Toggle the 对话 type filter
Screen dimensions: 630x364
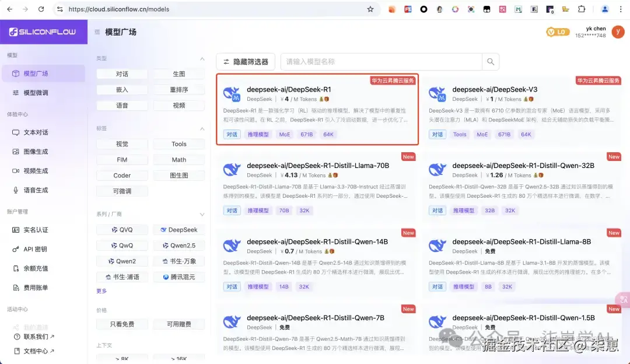pyautogui.click(x=122, y=74)
